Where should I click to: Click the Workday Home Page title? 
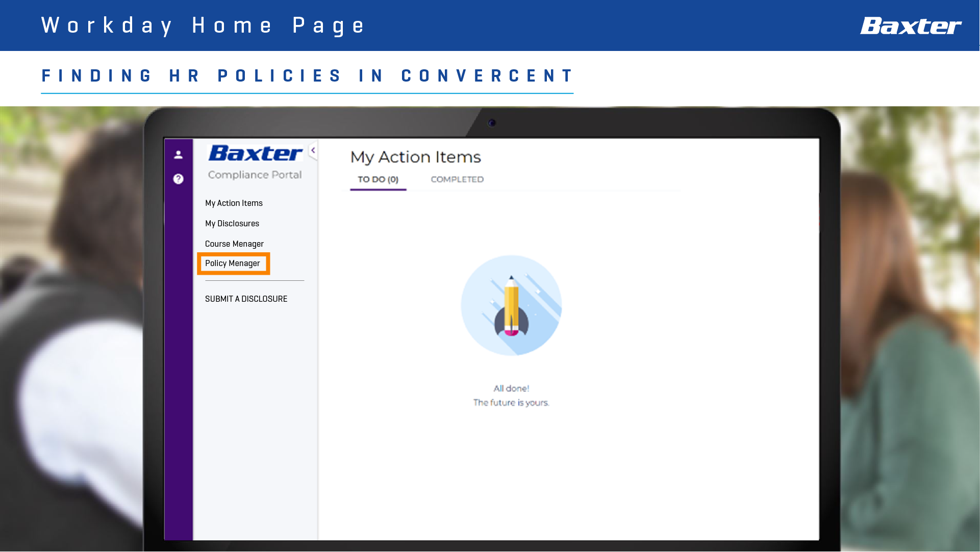pyautogui.click(x=203, y=25)
